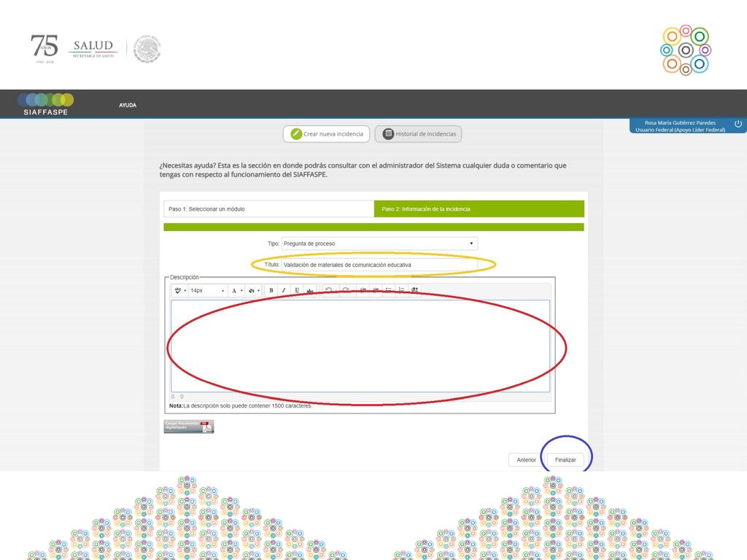Click the user name Rosa María Gutiérrez Paredes
This screenshot has height=560, width=747.
pyautogui.click(x=680, y=122)
